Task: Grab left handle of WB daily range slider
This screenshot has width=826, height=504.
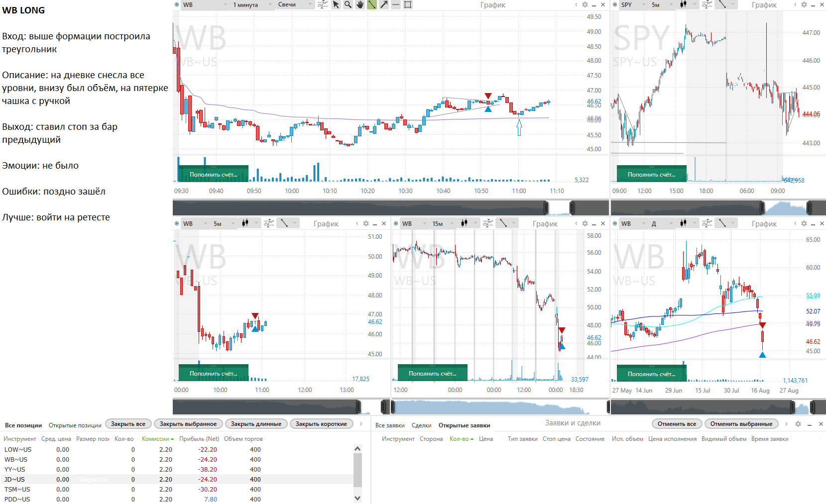Action: coord(792,407)
